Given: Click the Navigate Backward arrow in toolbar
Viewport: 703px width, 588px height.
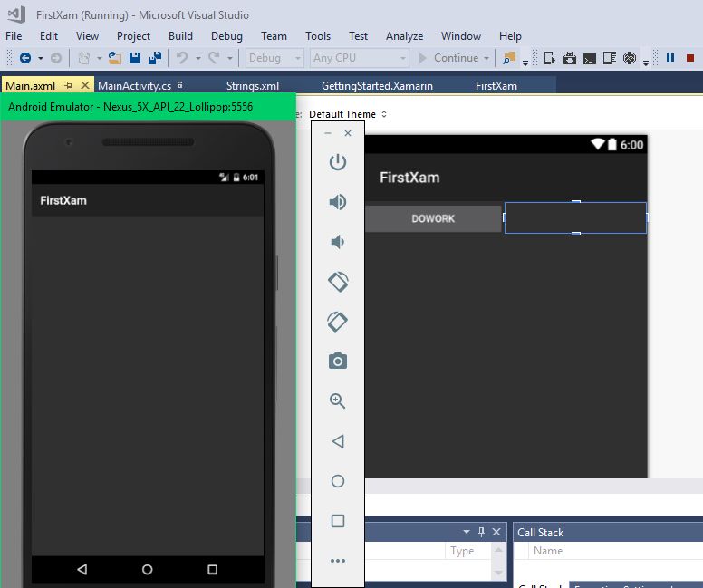Looking at the screenshot, I should coord(25,58).
